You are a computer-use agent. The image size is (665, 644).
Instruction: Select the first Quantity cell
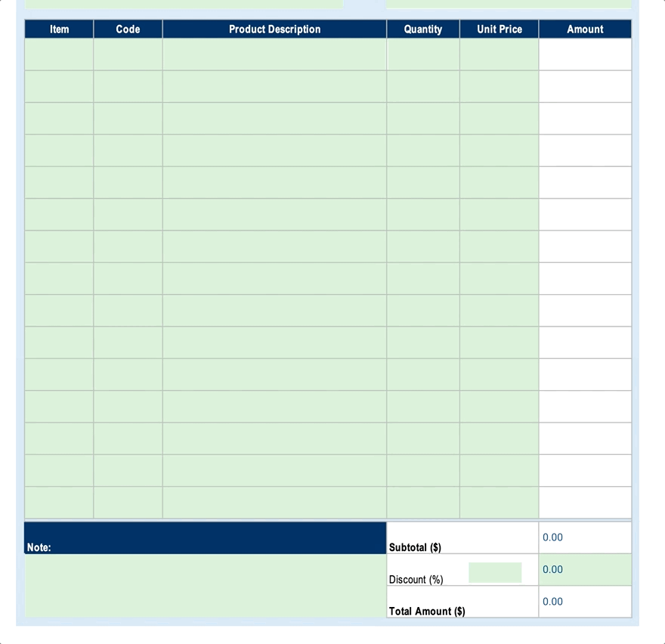point(422,53)
